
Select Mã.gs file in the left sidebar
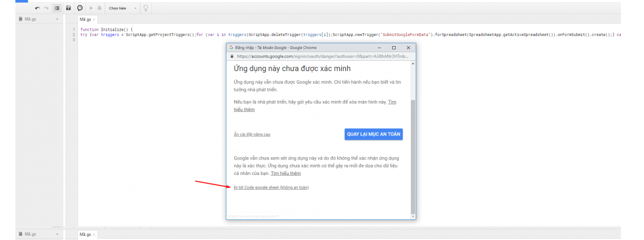pos(31,20)
